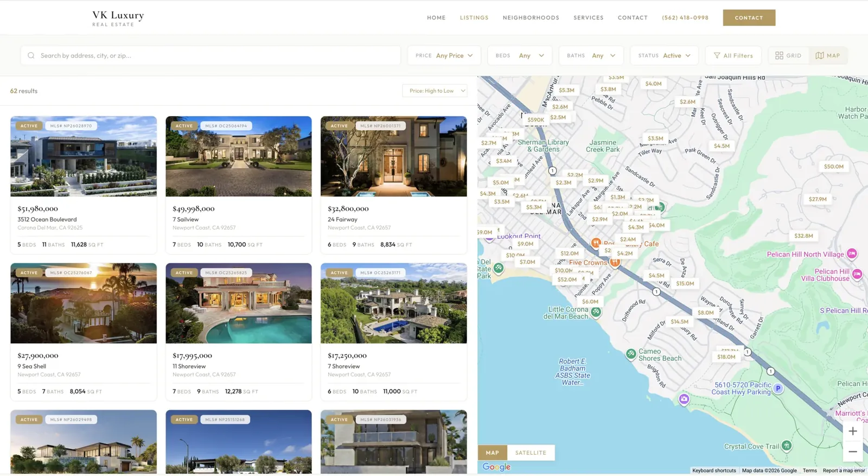Click MLS# OC25064194 badge
The height and width of the screenshot is (476, 868).
pyautogui.click(x=226, y=126)
